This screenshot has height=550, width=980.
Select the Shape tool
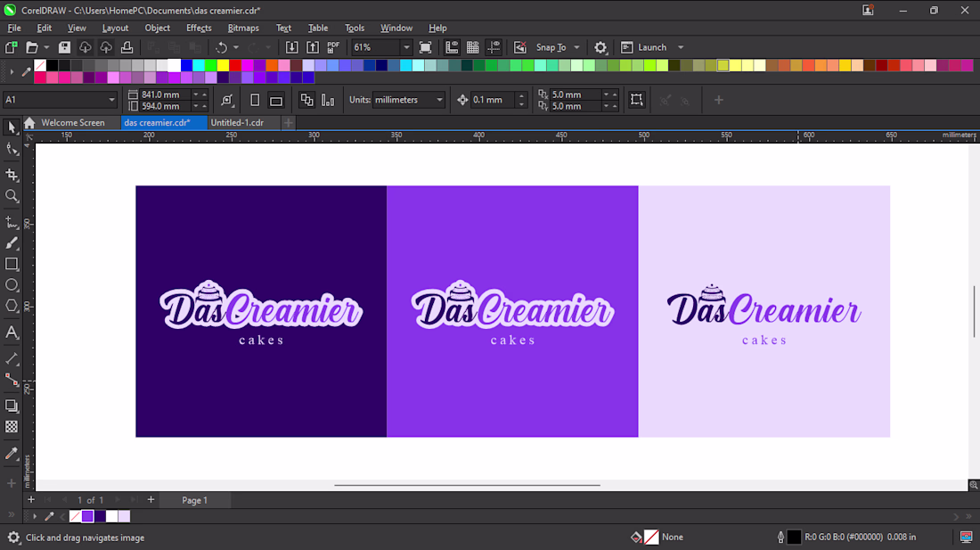tap(12, 149)
